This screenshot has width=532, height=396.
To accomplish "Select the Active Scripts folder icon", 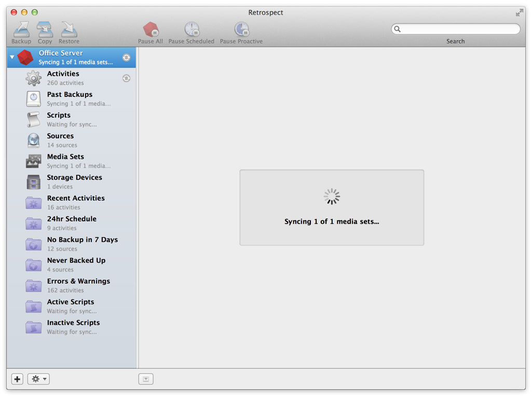I will [34, 306].
